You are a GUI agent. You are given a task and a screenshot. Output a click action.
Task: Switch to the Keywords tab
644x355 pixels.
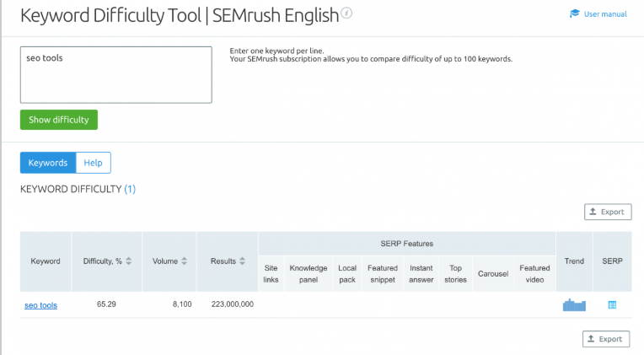click(x=48, y=163)
